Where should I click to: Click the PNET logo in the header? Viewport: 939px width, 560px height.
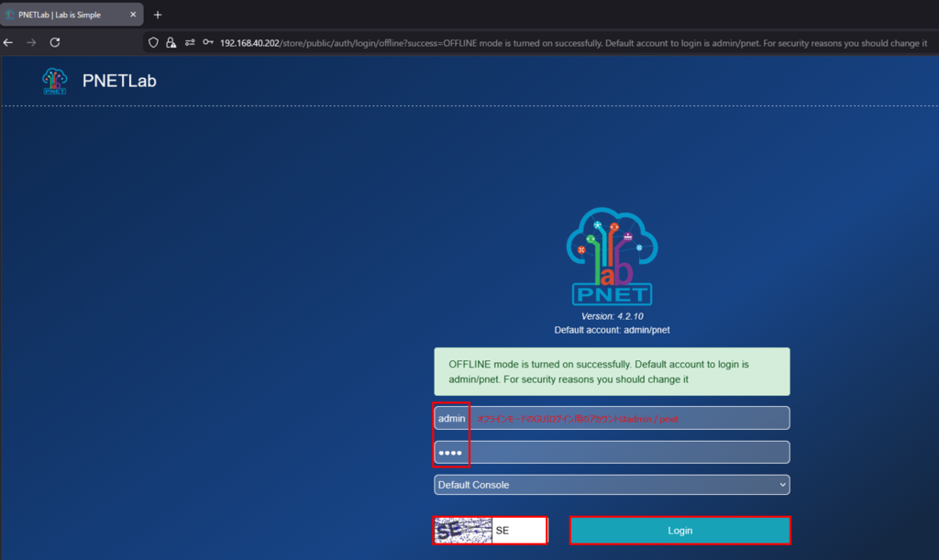click(55, 81)
